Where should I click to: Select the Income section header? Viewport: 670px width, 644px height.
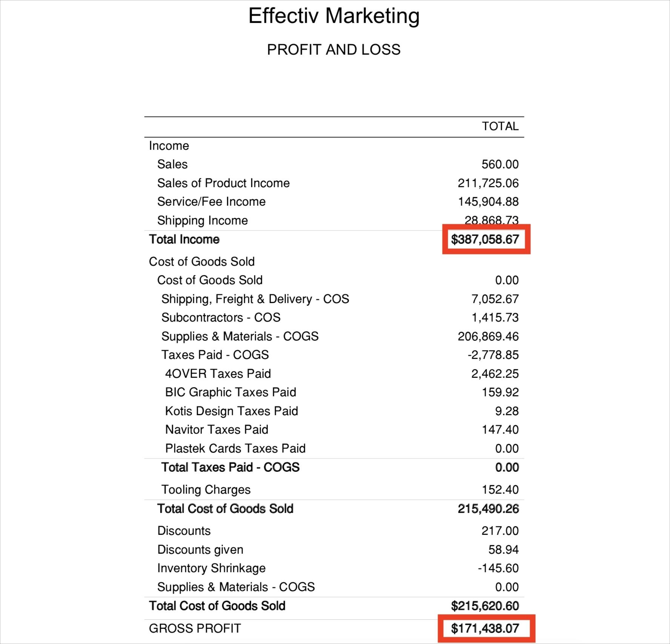pyautogui.click(x=169, y=146)
